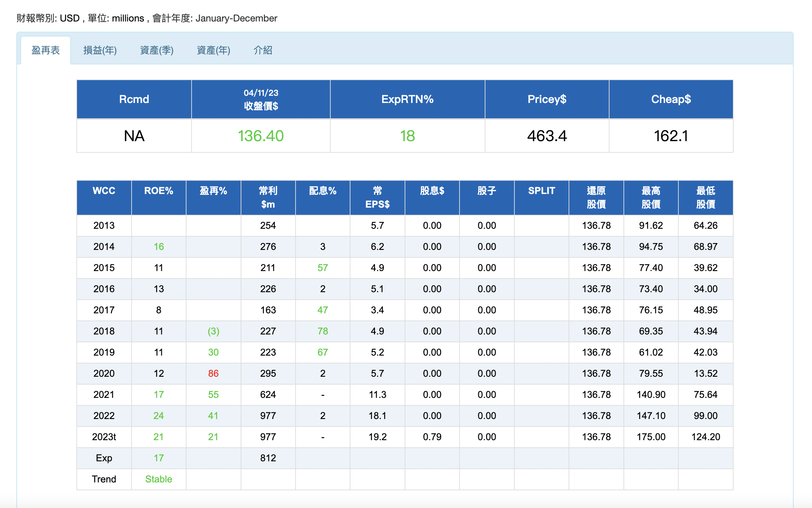The image size is (812, 508).
Task: Click the 股息$ column header
Action: (x=432, y=198)
